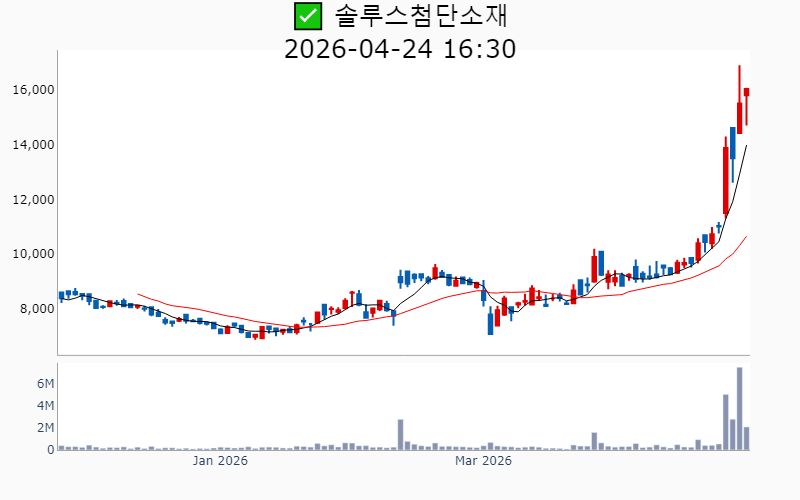Click the Mar 2026 date axis label
This screenshot has width=800, height=500.
point(483,461)
